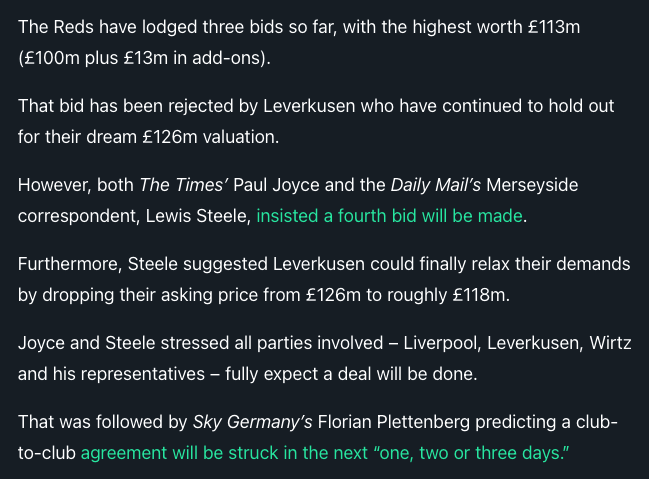The width and height of the screenshot is (649, 479).
Task: Click the paragraph starting 'The Reds have lodged'
Action: pos(299,43)
